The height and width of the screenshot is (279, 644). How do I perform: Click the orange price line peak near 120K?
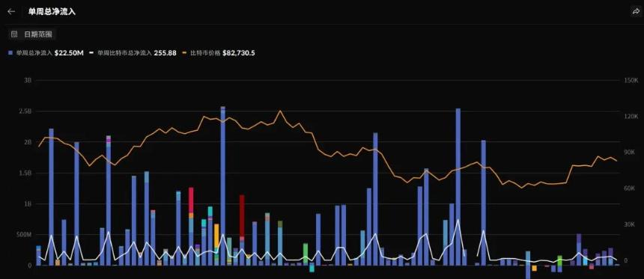(280, 111)
